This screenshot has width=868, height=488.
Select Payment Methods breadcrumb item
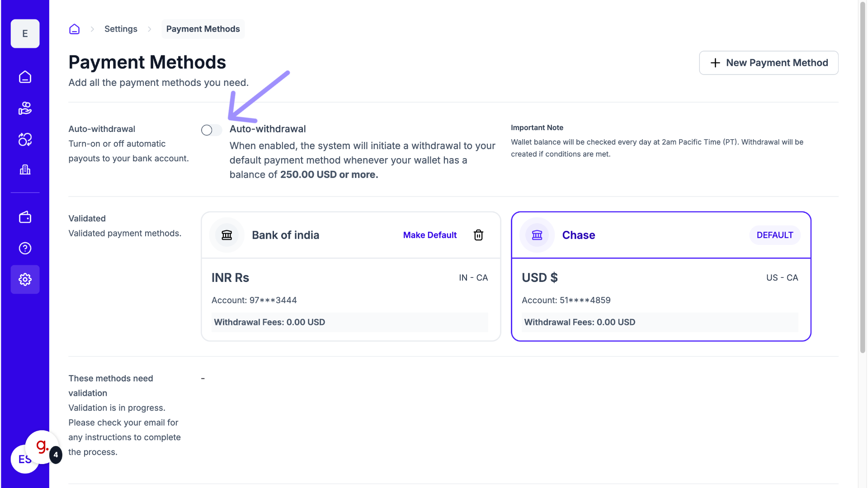coord(203,29)
